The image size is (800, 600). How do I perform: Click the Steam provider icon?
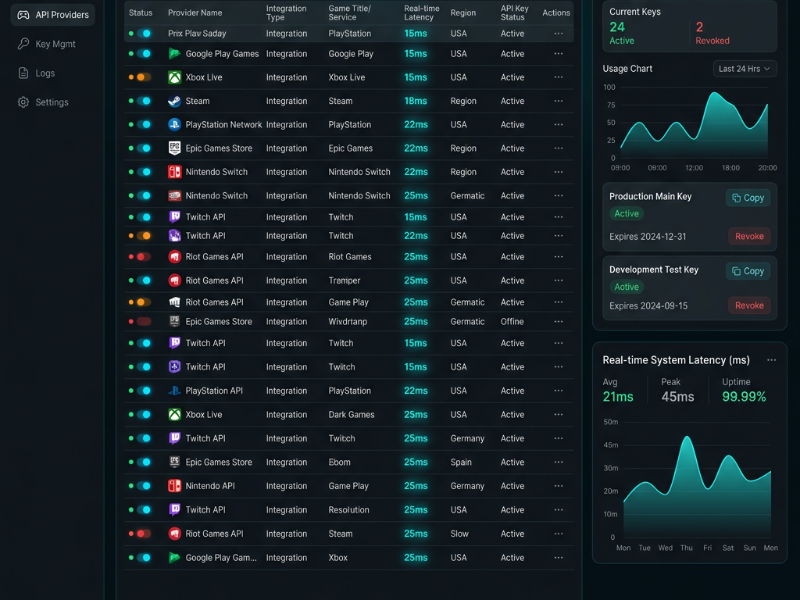pos(174,101)
